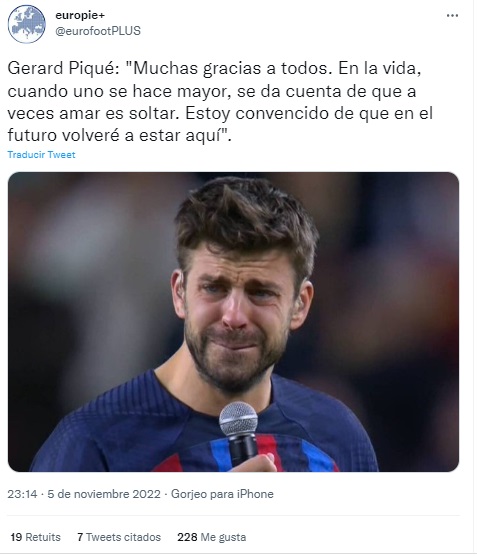The image size is (477, 556).
Task: Click the word Retuits in the stats row
Action: coord(43,537)
